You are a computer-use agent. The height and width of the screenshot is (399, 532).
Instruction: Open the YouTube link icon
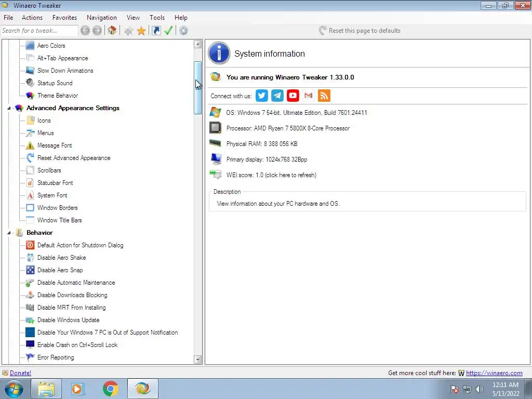293,96
